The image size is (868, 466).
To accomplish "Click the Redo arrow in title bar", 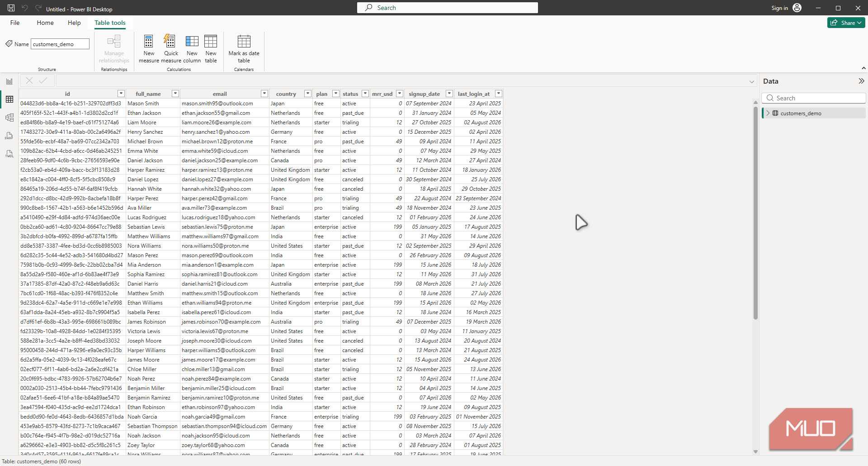I will 38,8.
